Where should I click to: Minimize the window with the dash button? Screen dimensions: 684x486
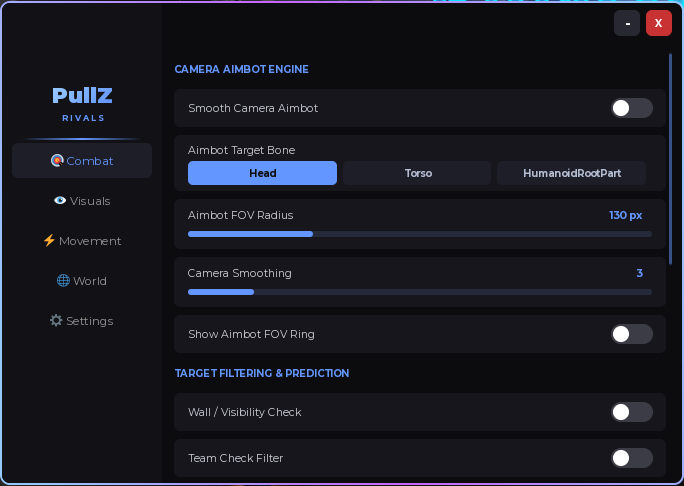click(x=627, y=23)
